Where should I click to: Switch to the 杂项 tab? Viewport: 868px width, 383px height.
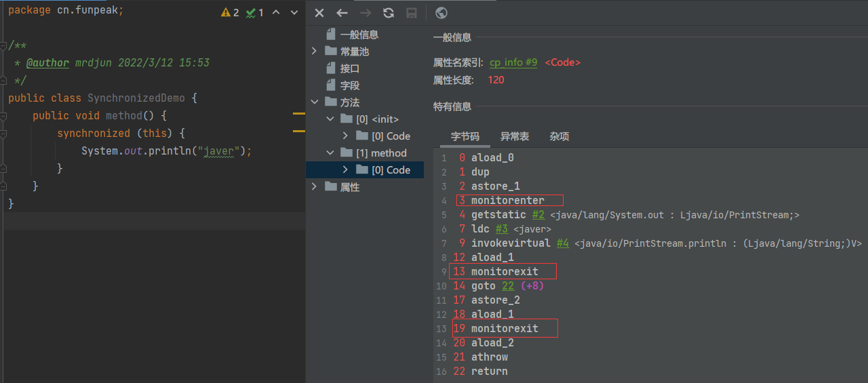click(559, 136)
